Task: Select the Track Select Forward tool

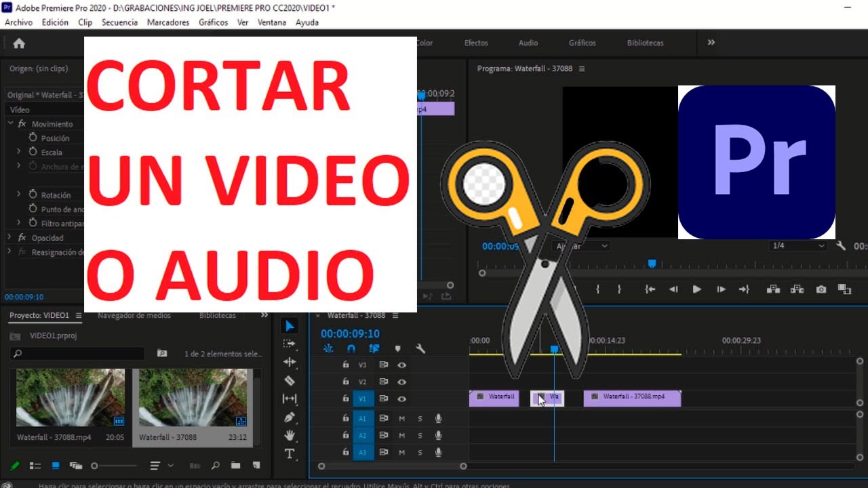Action: click(x=290, y=344)
